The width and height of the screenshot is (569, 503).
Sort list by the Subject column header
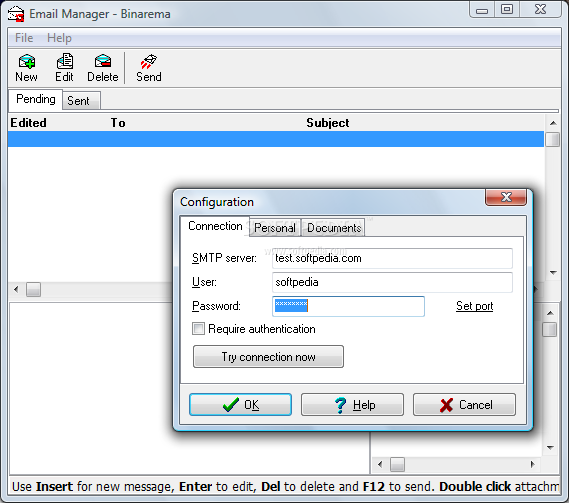click(x=328, y=123)
